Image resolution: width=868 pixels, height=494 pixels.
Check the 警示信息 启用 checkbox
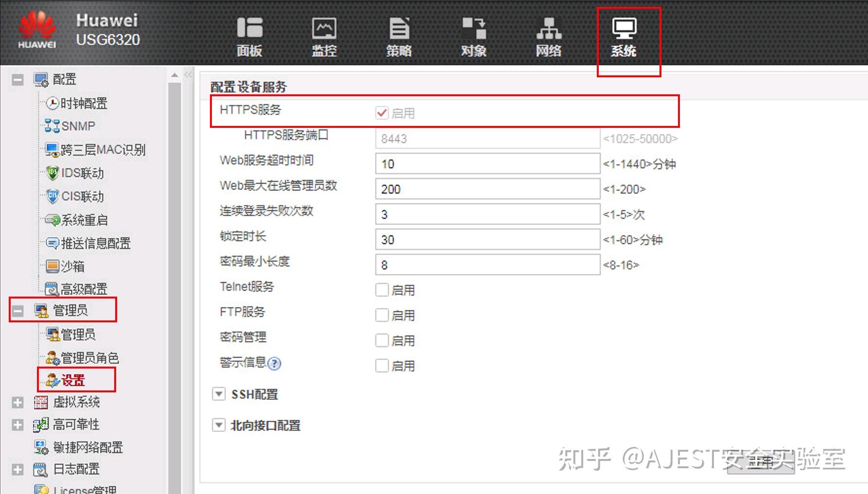coord(382,366)
